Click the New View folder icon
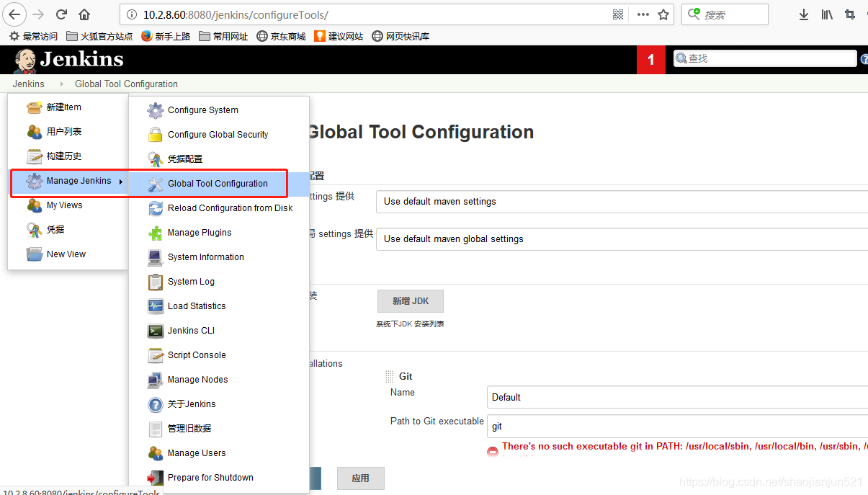Viewport: 868px width, 495px height. (x=34, y=254)
